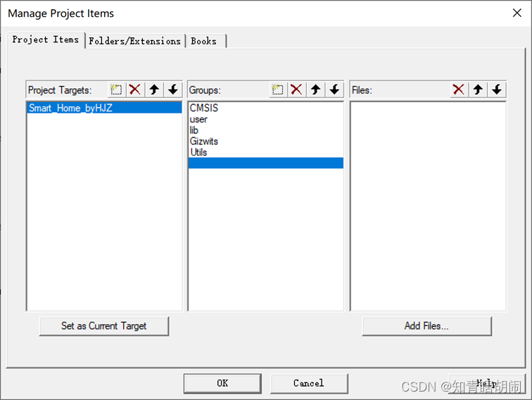Close the Manage Project Items window

[517, 13]
